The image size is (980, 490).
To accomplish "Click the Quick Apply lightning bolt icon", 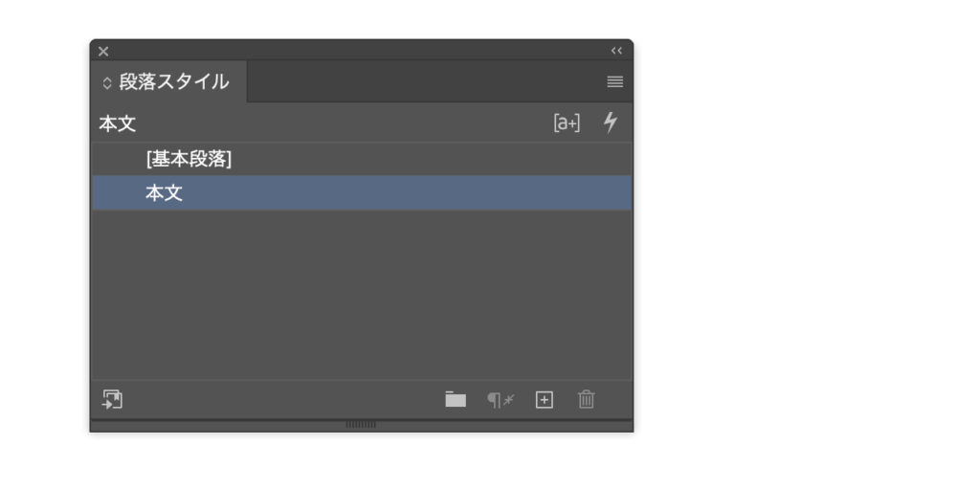I will click(610, 122).
